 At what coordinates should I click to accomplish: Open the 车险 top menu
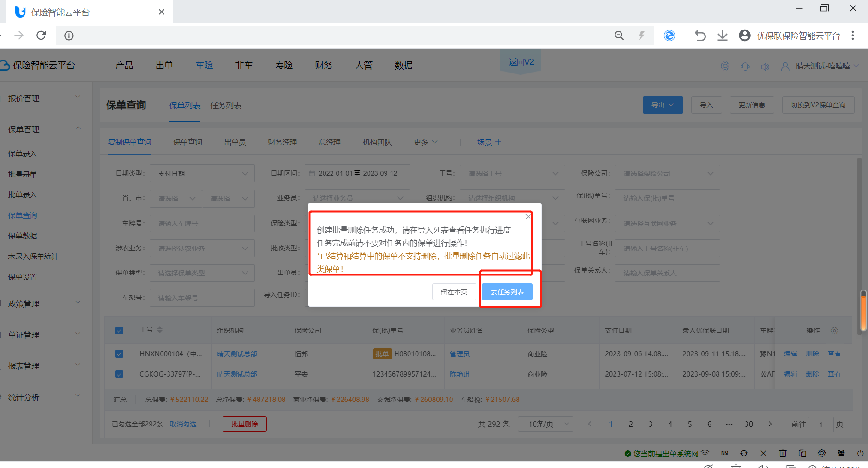click(x=204, y=65)
